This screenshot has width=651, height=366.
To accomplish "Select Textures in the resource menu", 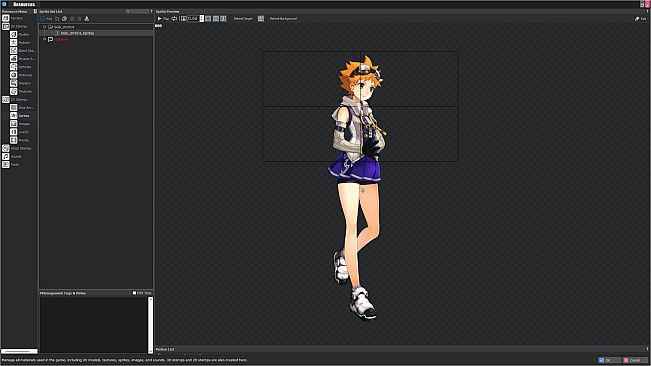I will point(21,91).
